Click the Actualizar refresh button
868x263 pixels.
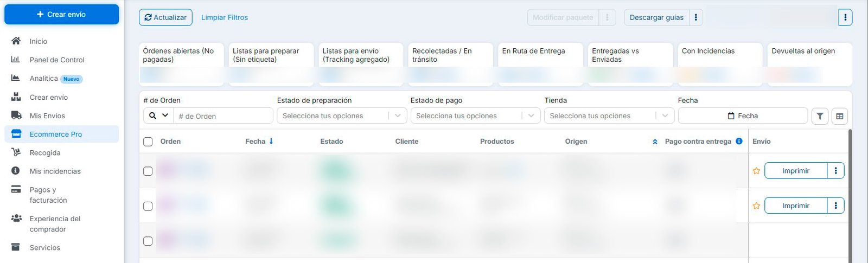coord(165,17)
